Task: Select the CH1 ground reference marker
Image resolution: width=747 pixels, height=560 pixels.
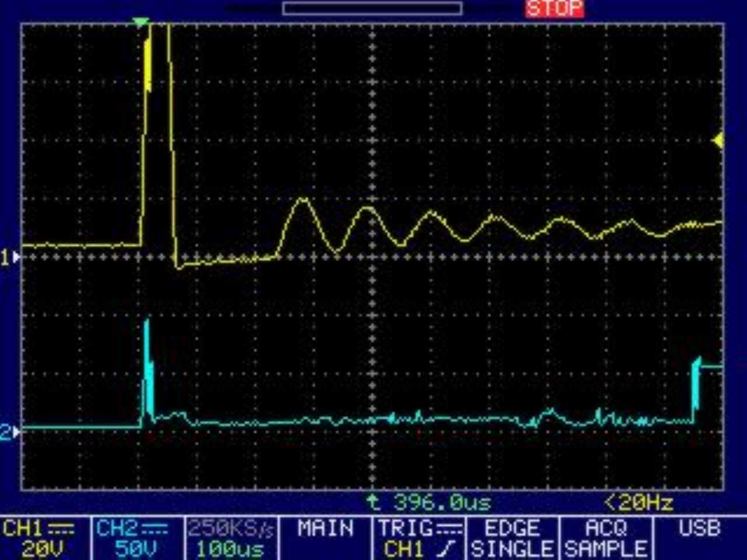Action: pos(10,257)
